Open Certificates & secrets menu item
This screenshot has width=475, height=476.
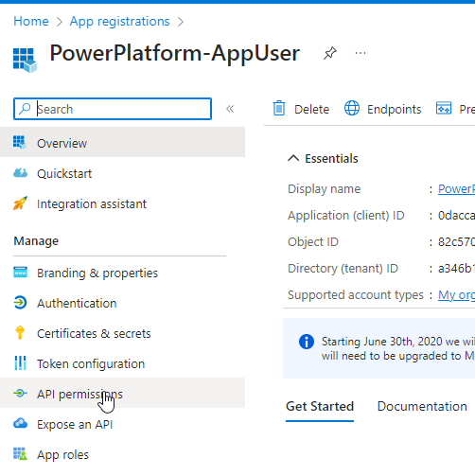(122, 333)
